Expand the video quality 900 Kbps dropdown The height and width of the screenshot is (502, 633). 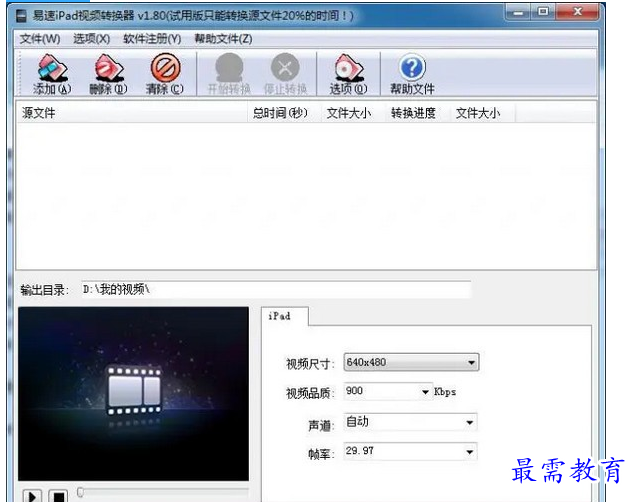[x=425, y=391]
